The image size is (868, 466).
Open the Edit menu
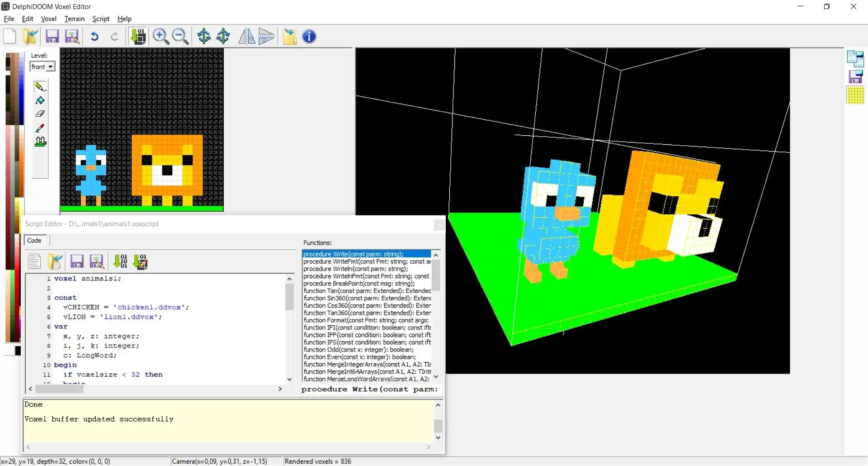click(x=28, y=19)
